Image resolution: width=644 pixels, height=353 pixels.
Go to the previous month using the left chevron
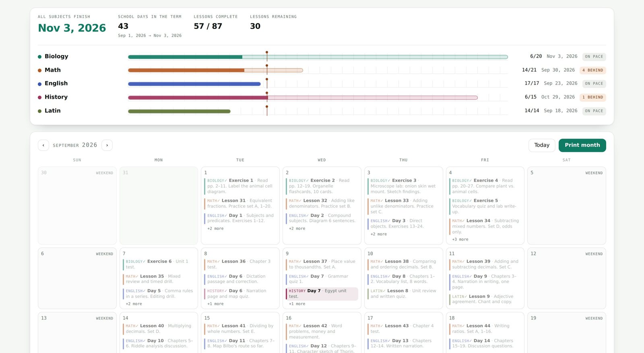(43, 145)
